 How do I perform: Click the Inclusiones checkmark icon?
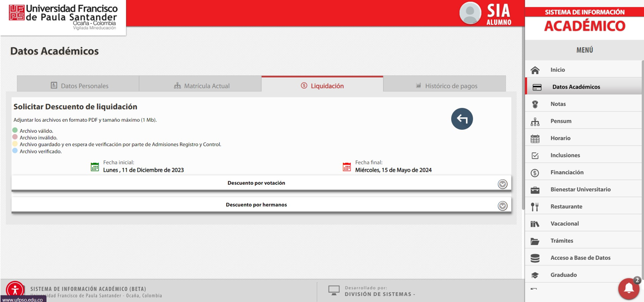point(535,155)
